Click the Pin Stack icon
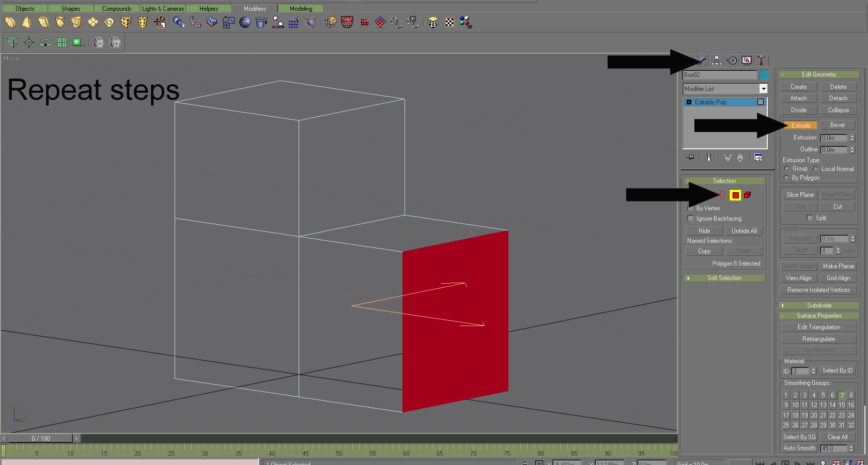Image resolution: width=868 pixels, height=465 pixels. 690,158
